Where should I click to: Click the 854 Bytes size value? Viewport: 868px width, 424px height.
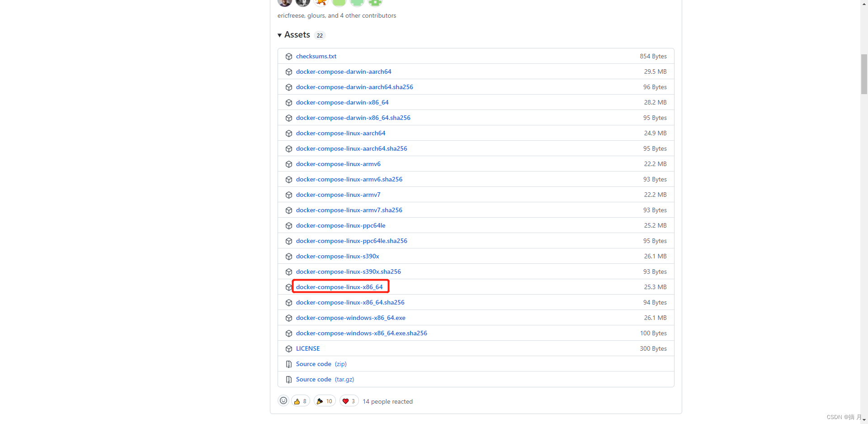click(653, 56)
